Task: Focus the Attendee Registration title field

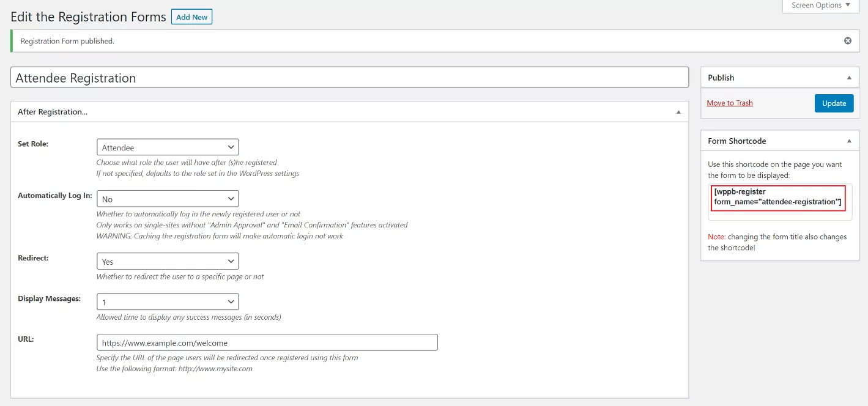Action: (x=350, y=78)
